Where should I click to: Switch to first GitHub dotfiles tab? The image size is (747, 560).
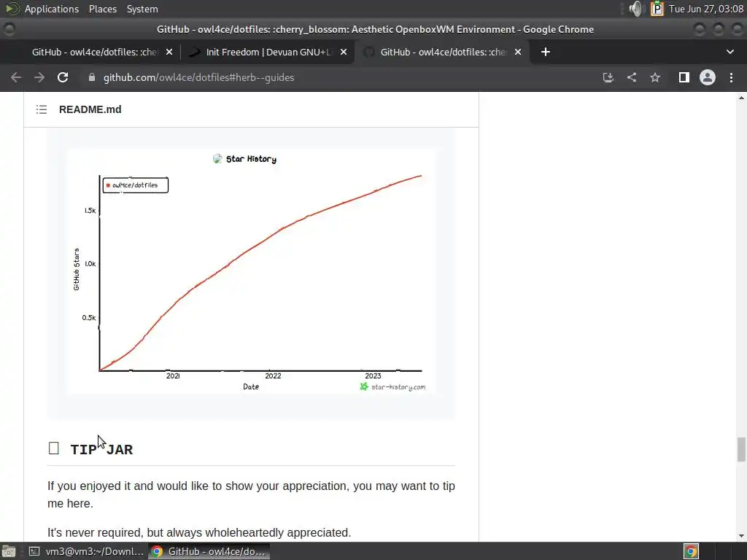point(93,52)
